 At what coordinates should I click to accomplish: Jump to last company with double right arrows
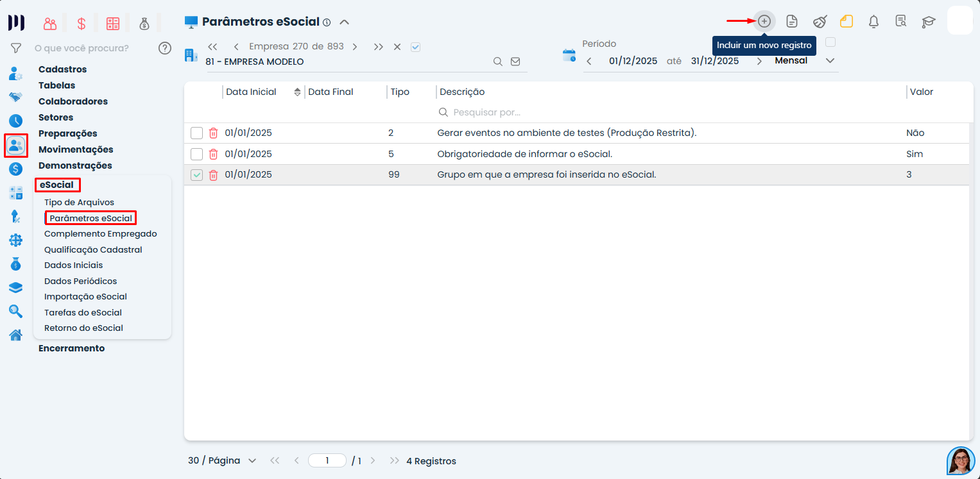point(379,47)
